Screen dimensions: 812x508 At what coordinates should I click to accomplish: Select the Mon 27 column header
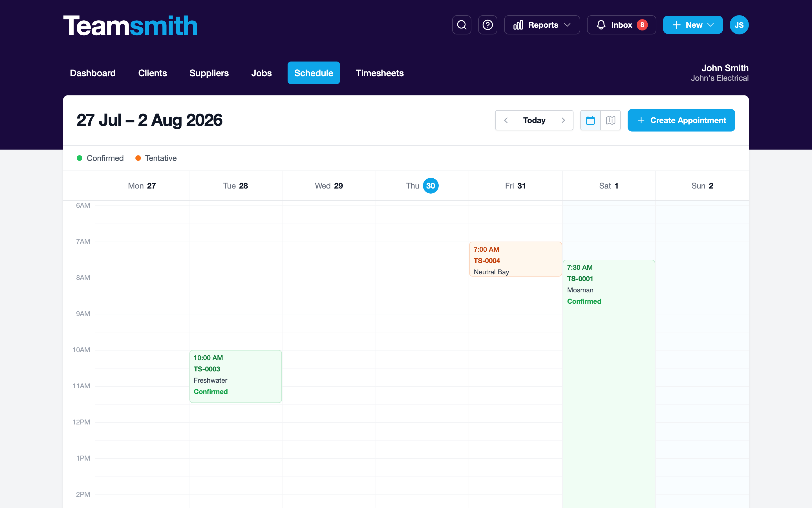(x=142, y=186)
